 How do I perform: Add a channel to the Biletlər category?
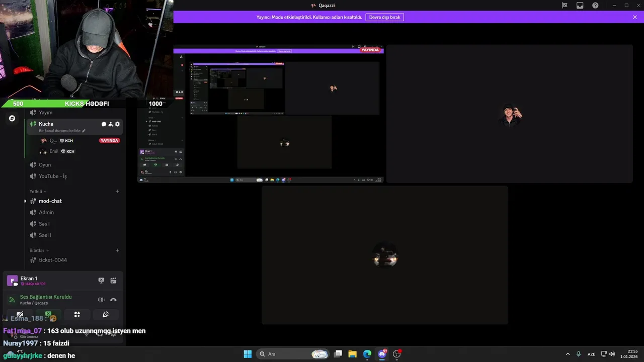[x=117, y=250]
